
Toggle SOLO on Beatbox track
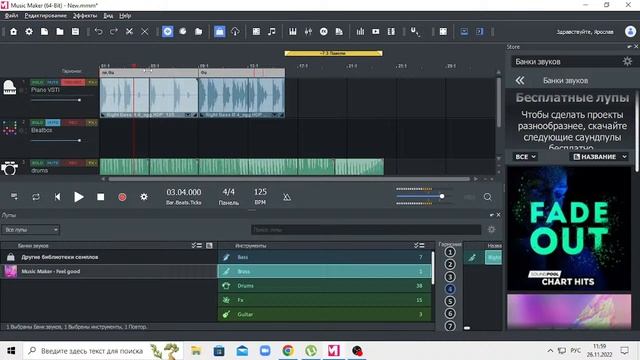(x=37, y=122)
